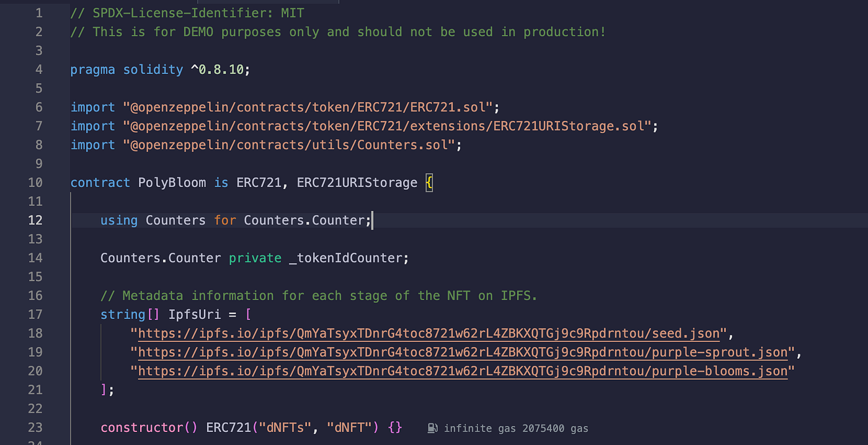Click the Metadata information comment on line 16
Screen dimensions: 868x445
coord(319,295)
